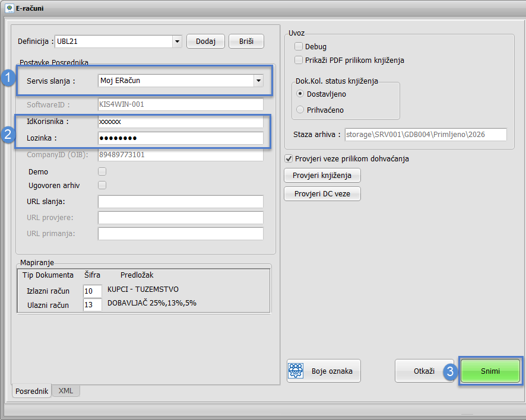Switch to the XML tab
The width and height of the screenshot is (526, 420).
tap(66, 391)
